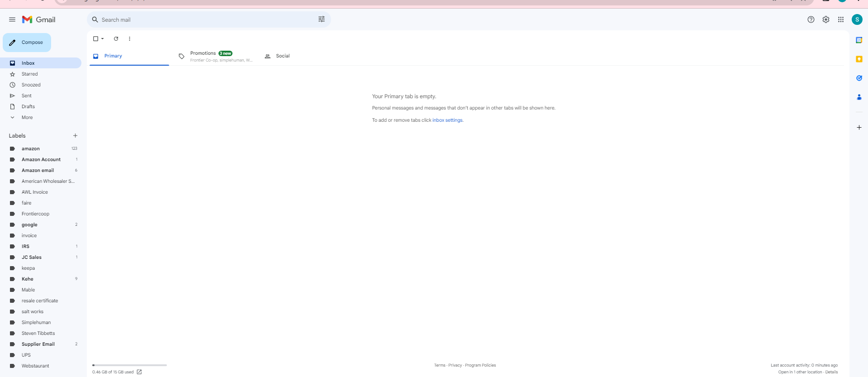Image resolution: width=868 pixels, height=377 pixels.
Task: Open Google Keep side panel
Action: 859,59
